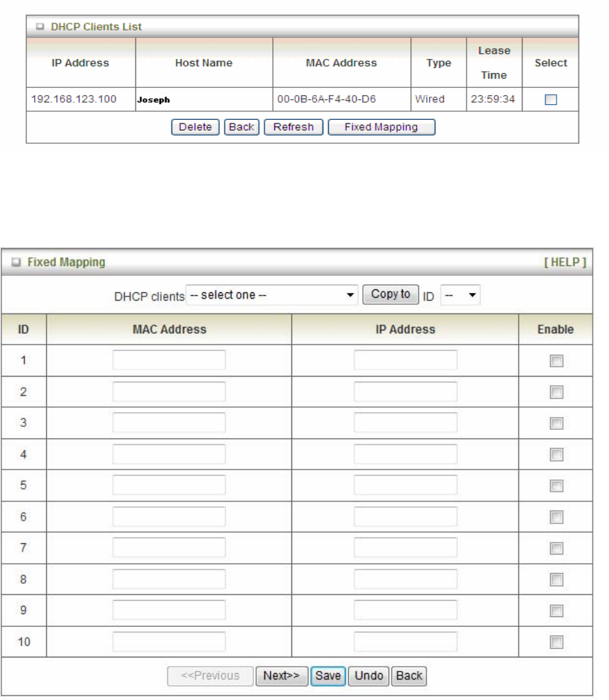
Task: Click the MAC Address field for ID 6
Action: 169,516
